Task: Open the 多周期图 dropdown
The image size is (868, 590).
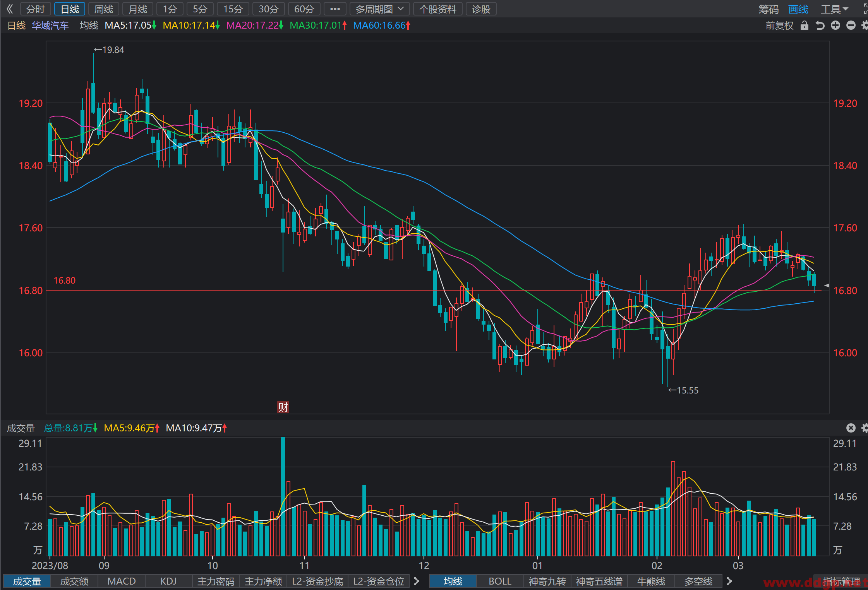Action: (x=379, y=9)
